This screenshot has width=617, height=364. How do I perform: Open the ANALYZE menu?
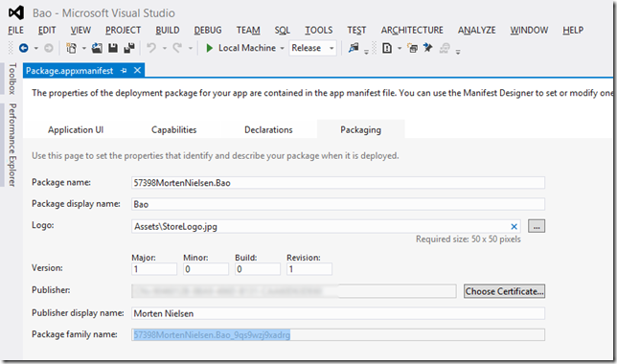pos(476,31)
